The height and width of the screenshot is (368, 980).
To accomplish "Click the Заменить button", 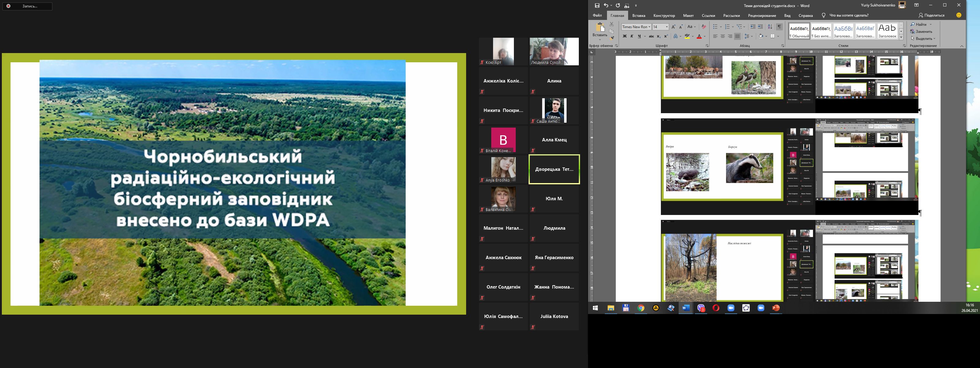I will [921, 32].
